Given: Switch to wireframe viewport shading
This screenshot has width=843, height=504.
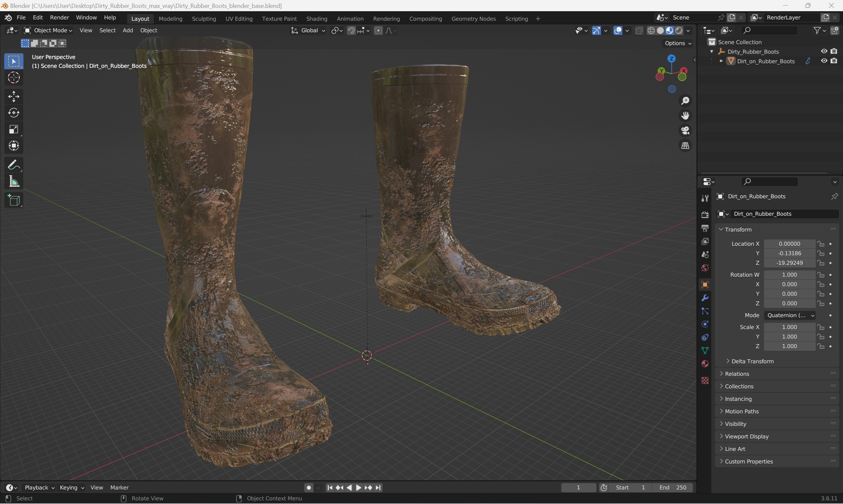Looking at the screenshot, I should click(651, 31).
